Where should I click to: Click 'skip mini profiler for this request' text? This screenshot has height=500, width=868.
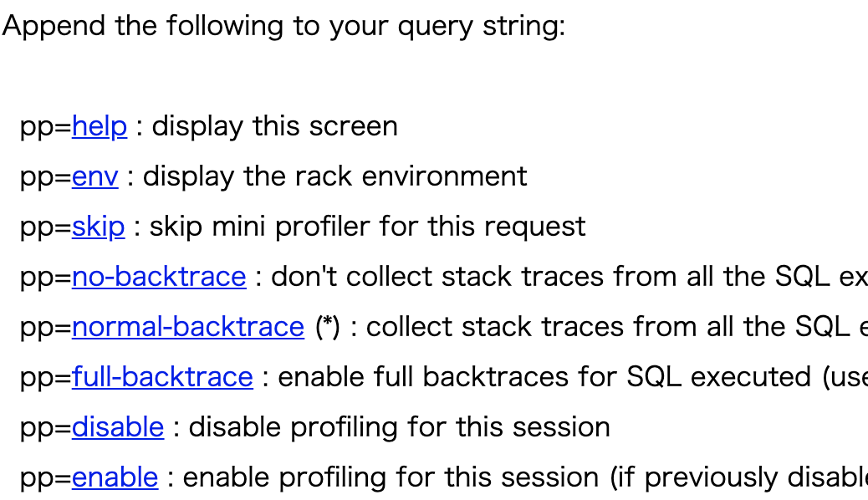[367, 227]
